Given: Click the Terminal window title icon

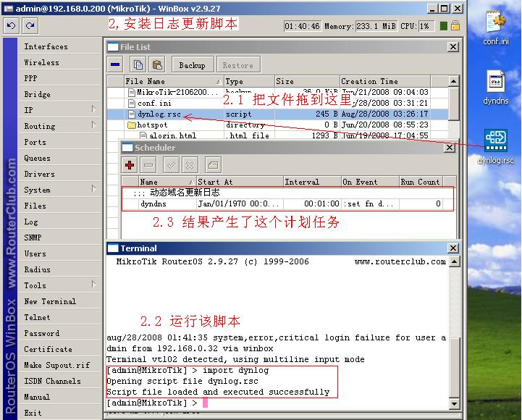Looking at the screenshot, I should (x=113, y=248).
